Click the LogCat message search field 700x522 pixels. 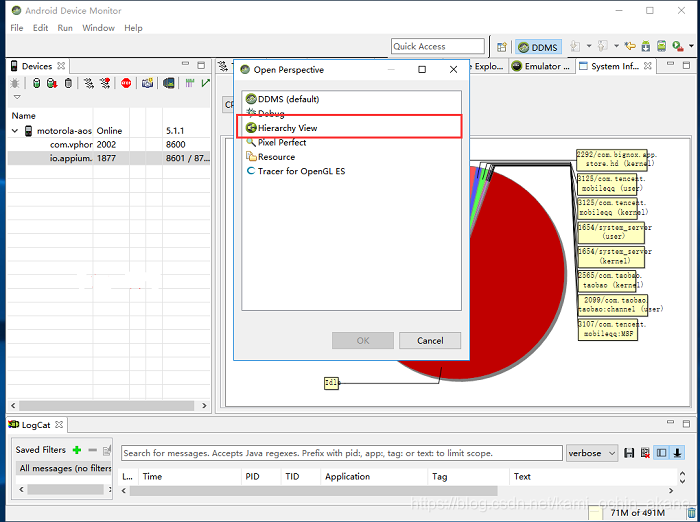342,453
